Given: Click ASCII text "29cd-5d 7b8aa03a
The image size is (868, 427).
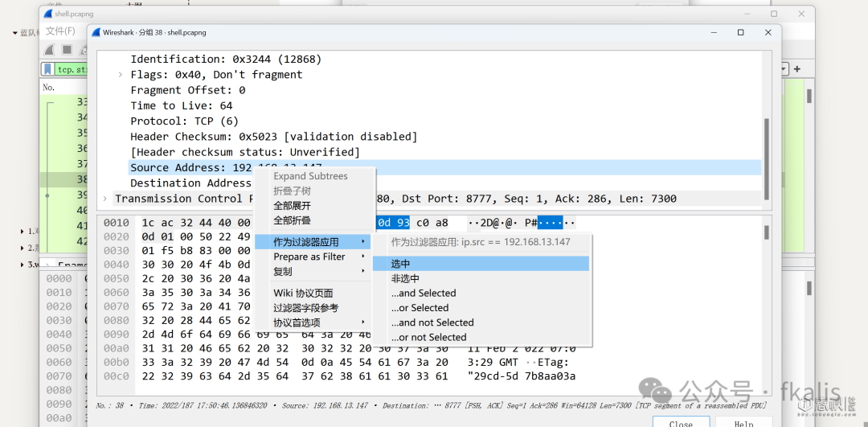Looking at the screenshot, I should pos(522,376).
